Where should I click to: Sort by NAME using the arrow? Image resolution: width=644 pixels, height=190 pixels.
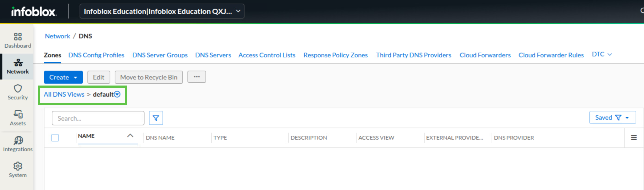(130, 136)
